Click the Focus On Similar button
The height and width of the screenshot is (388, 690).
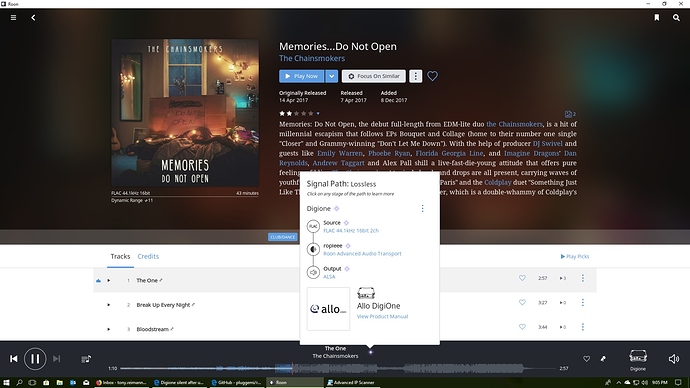point(374,76)
